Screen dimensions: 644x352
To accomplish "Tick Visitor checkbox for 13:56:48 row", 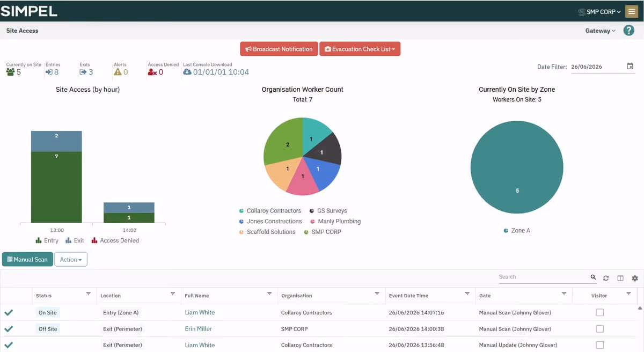I will [x=600, y=345].
